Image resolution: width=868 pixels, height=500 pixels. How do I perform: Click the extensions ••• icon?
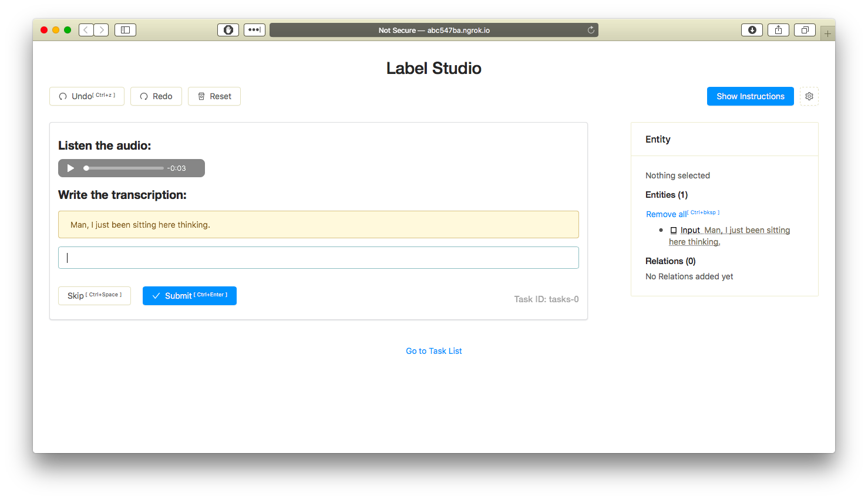[x=254, y=29]
